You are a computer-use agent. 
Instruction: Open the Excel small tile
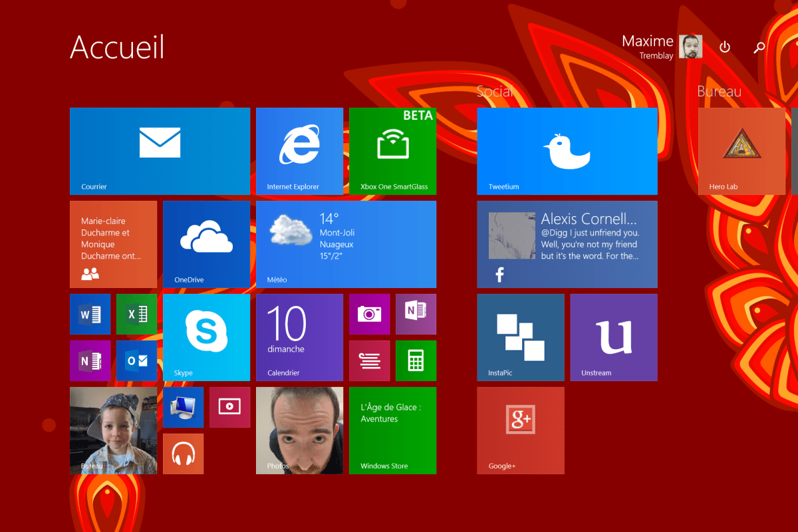click(x=136, y=314)
